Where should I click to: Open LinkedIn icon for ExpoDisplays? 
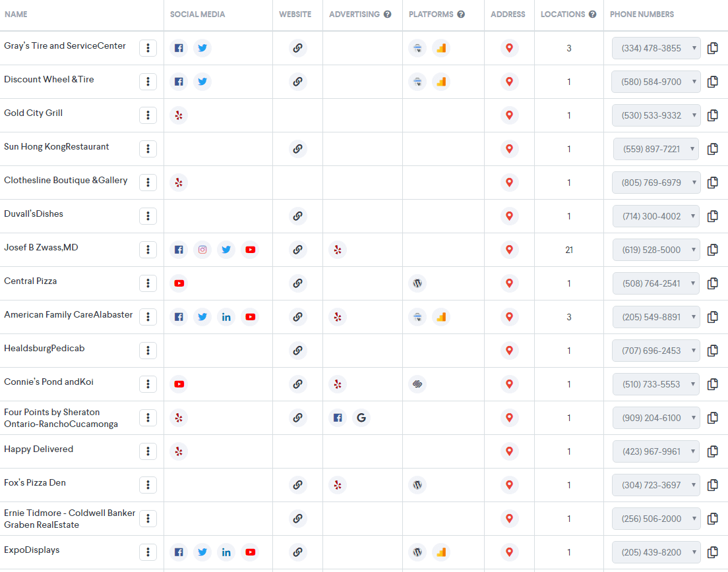tap(226, 552)
